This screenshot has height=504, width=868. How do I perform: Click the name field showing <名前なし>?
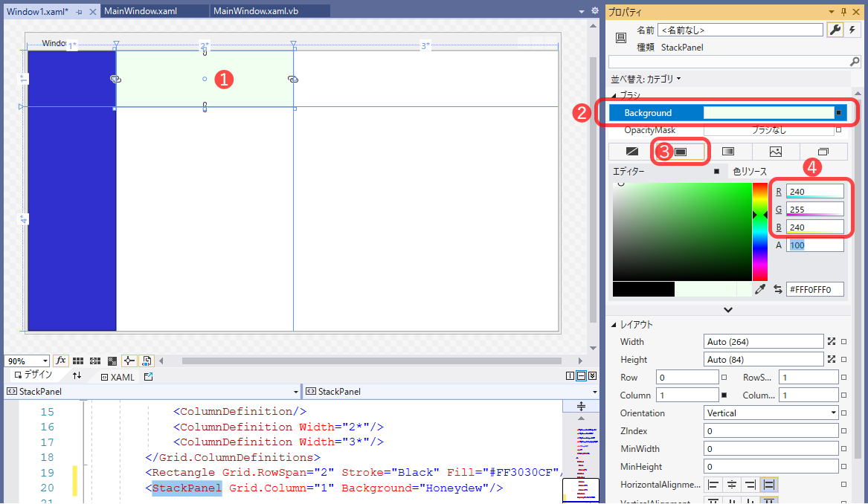point(741,30)
